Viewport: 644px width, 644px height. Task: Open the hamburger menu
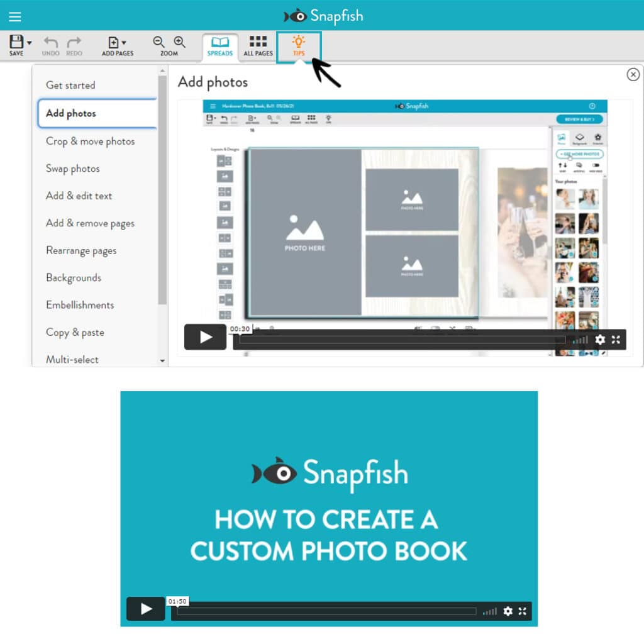[x=15, y=16]
